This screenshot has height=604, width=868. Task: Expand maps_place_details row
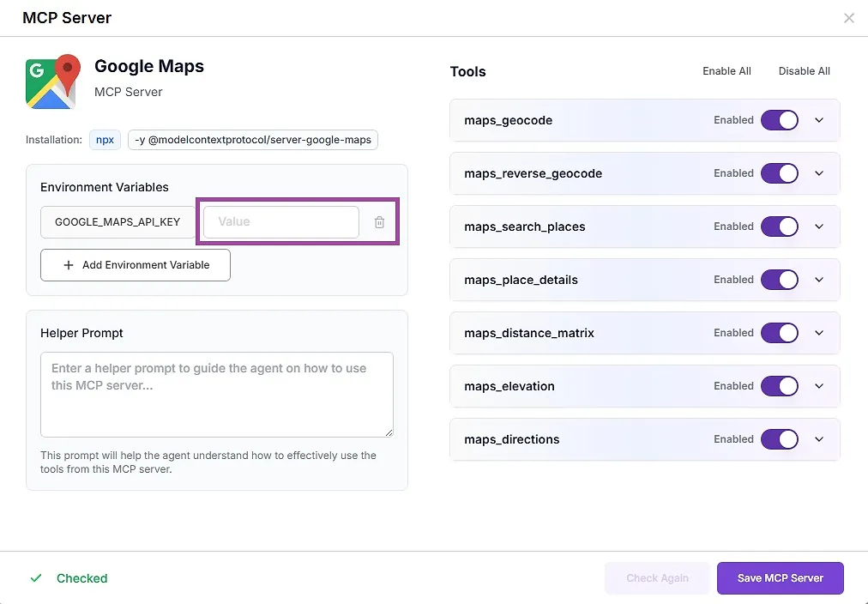[819, 280]
